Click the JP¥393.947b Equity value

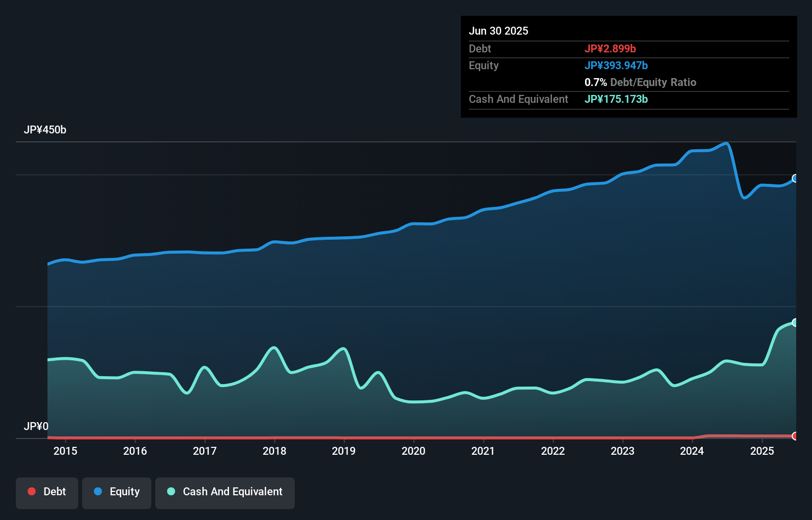[x=617, y=65]
